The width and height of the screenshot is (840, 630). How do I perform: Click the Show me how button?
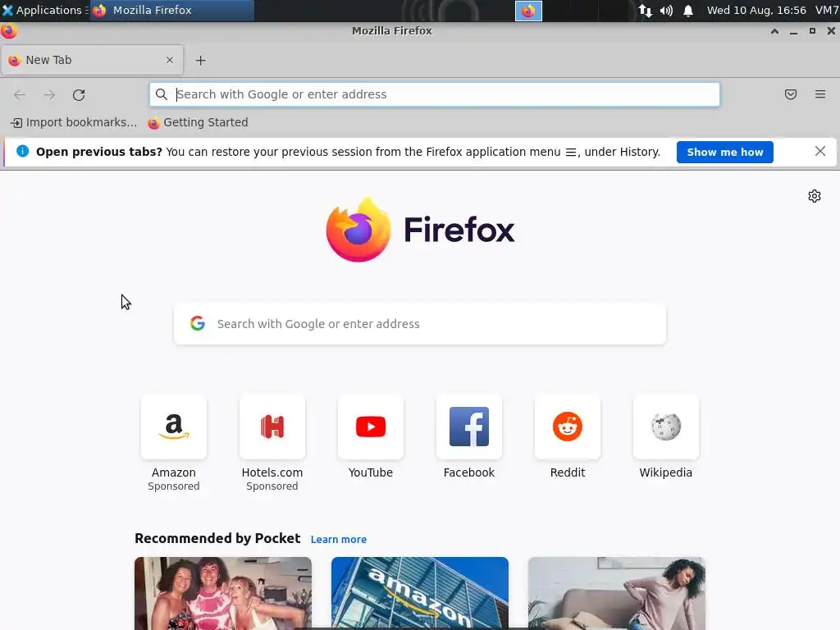(x=724, y=152)
